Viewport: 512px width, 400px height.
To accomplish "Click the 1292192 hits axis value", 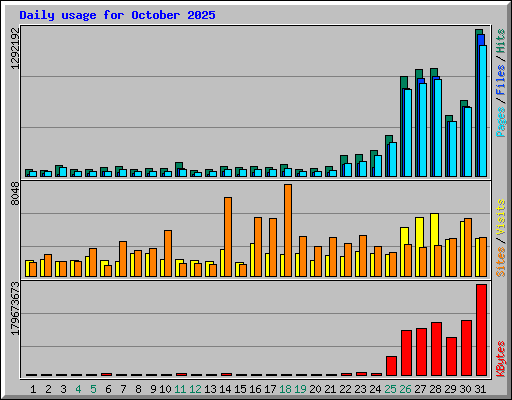I will 15,48.
